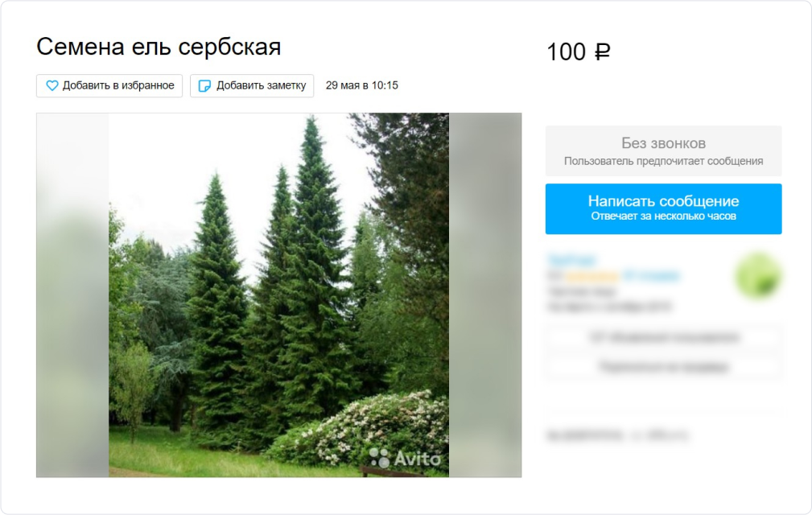The image size is (812, 515).
Task: Click the blurred orange rating stars
Action: point(592,276)
